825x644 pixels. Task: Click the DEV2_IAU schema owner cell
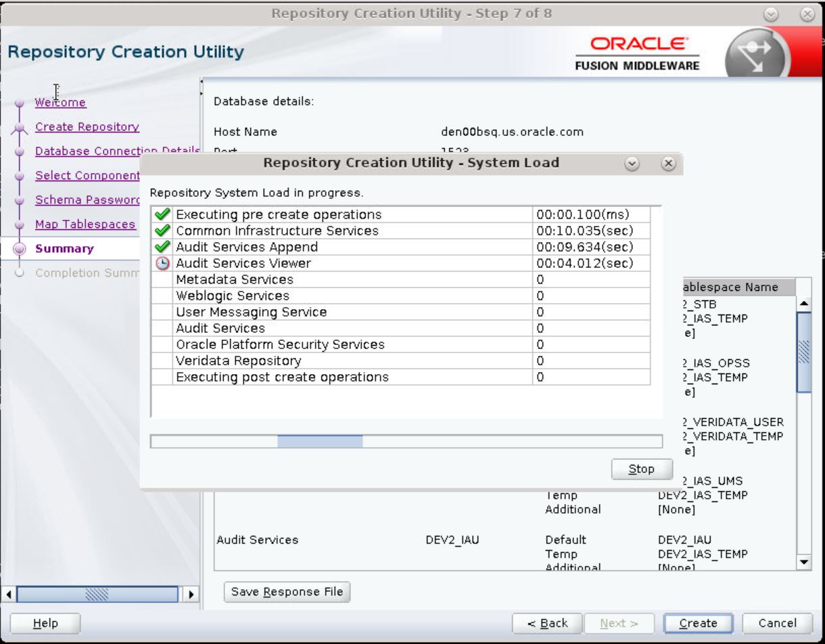point(452,540)
